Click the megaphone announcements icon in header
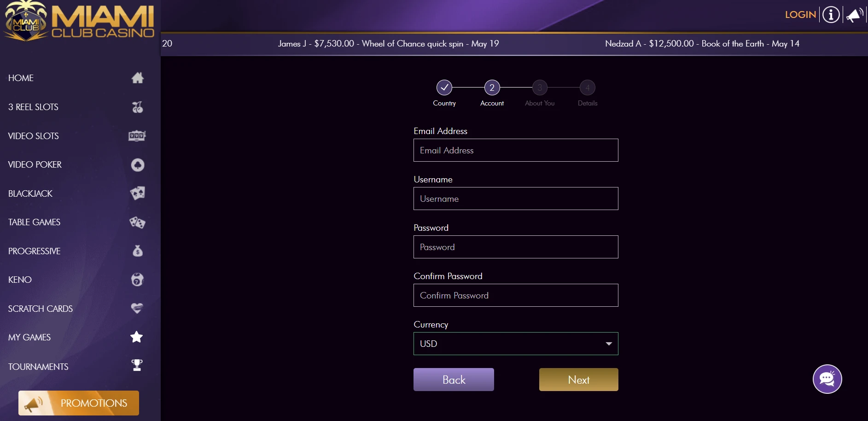Screen dimensions: 868x421 pyautogui.click(x=855, y=15)
